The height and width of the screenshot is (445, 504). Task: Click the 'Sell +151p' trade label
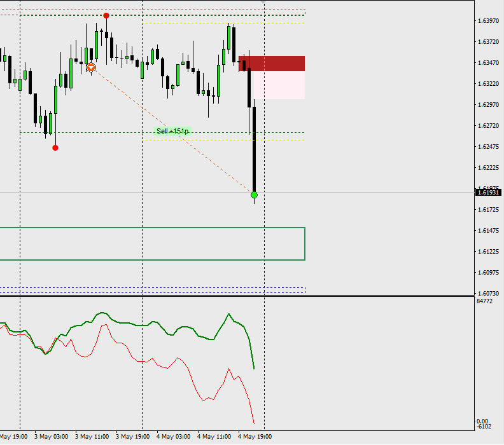click(172, 131)
